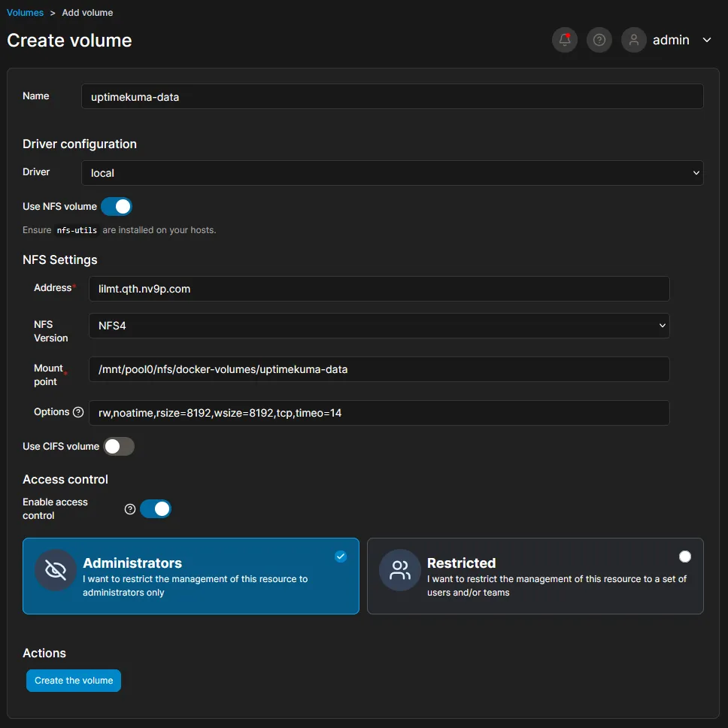This screenshot has height=728, width=728.
Task: Click the admin user avatar
Action: pos(633,40)
